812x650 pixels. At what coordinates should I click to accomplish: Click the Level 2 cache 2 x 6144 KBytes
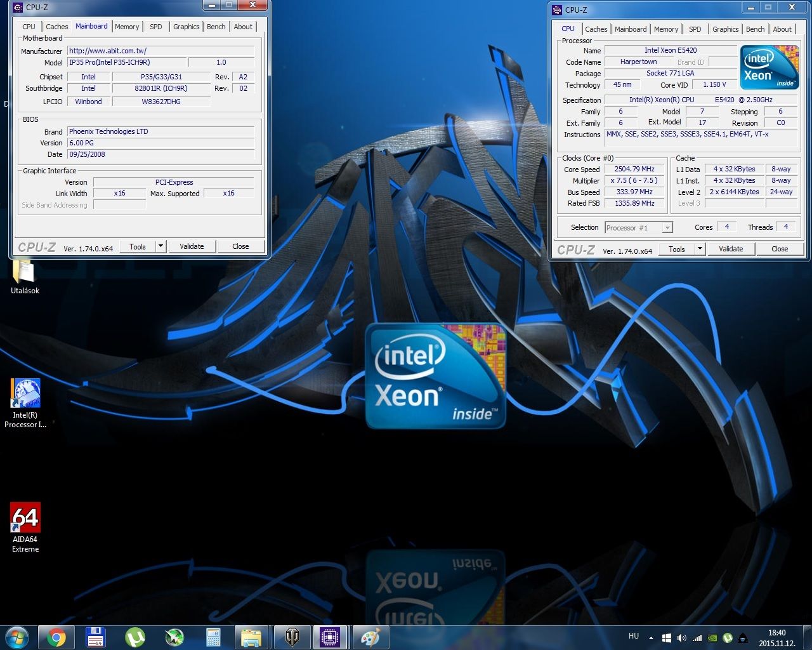coord(734,192)
